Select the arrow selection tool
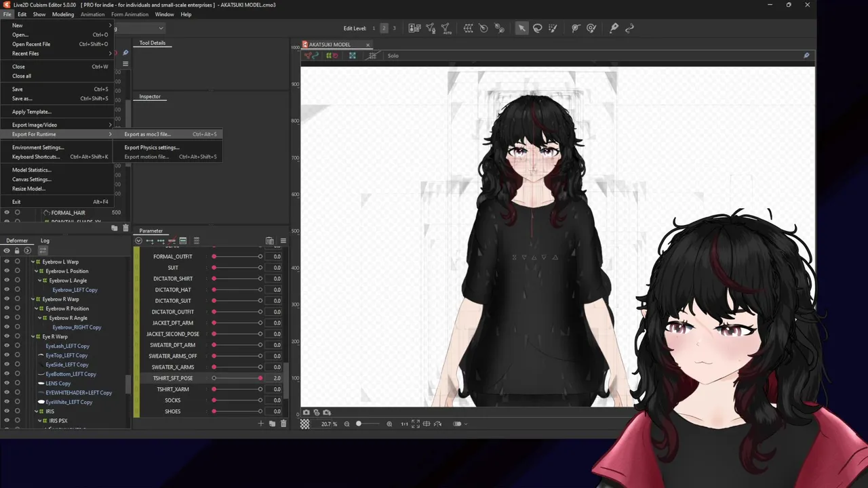This screenshot has height=488, width=868. 521,28
